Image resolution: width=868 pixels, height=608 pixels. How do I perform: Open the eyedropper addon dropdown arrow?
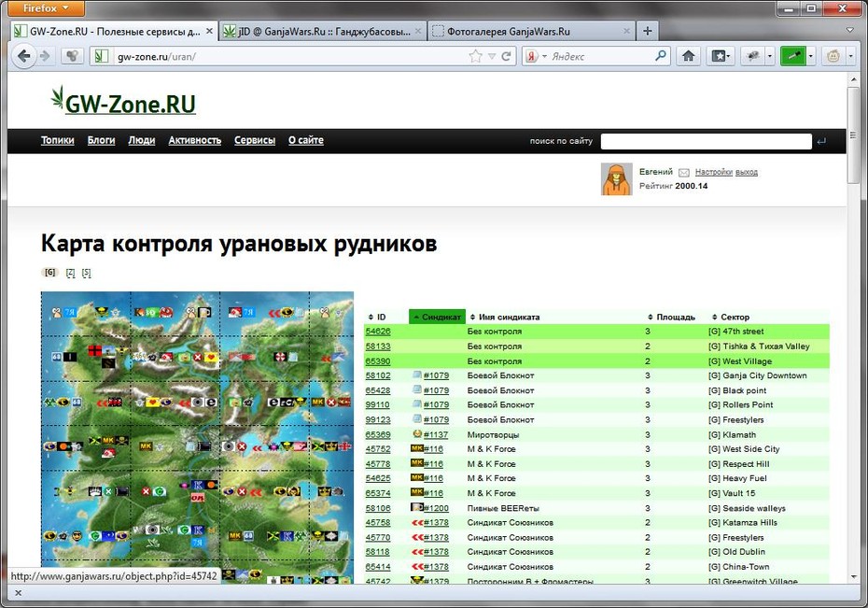point(810,56)
